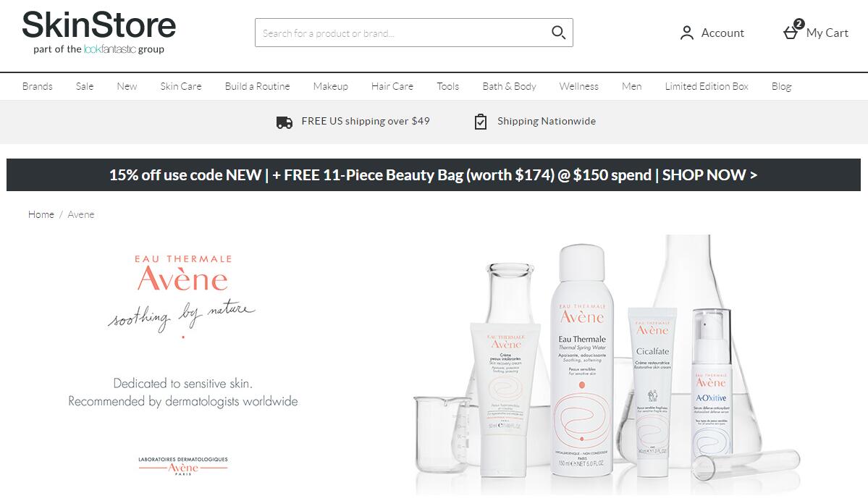Open the Brands menu
This screenshot has width=868, height=501.
tap(37, 86)
